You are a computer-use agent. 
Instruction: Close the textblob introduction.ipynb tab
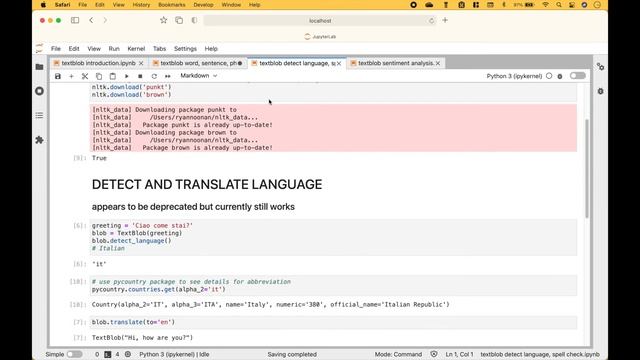[x=141, y=63]
